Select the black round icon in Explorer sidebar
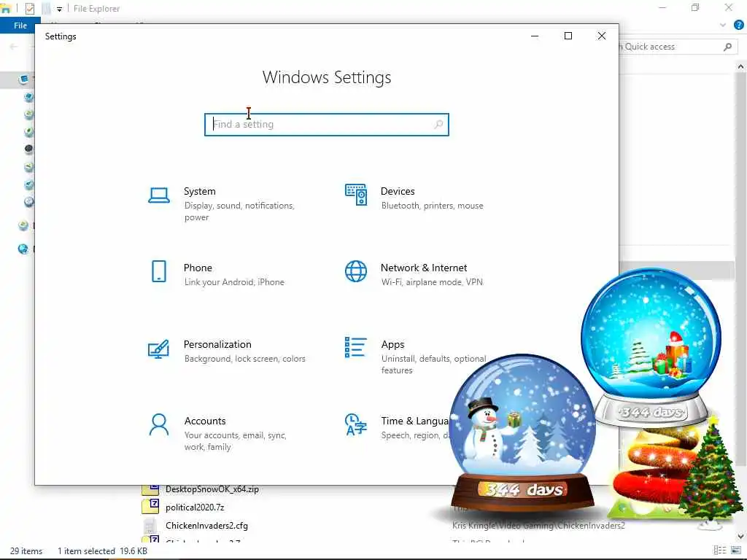Screen dimensions: 747x560 point(28,149)
